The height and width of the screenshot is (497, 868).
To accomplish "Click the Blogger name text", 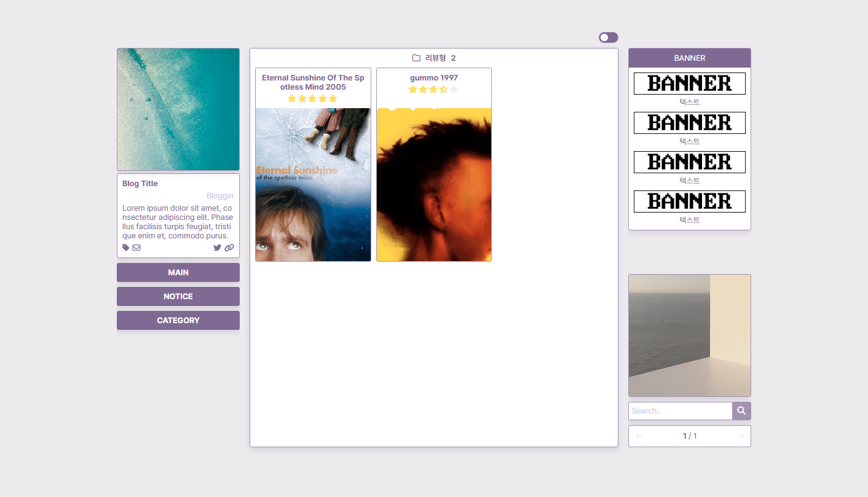I will [220, 196].
